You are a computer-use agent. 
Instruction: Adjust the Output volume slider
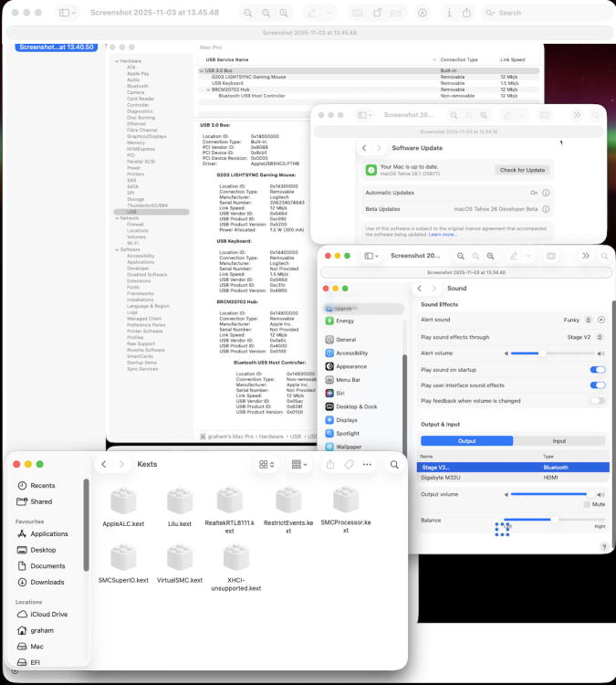click(552, 494)
